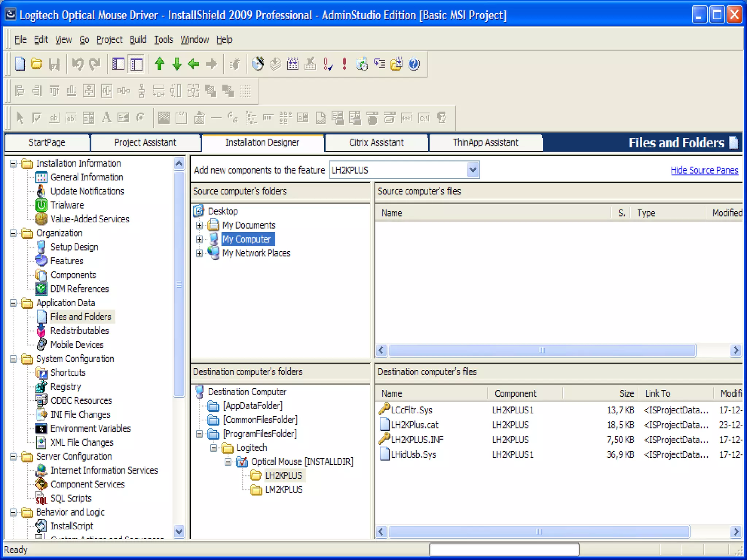
Task: Click the blue help question mark icon
Action: (x=414, y=64)
